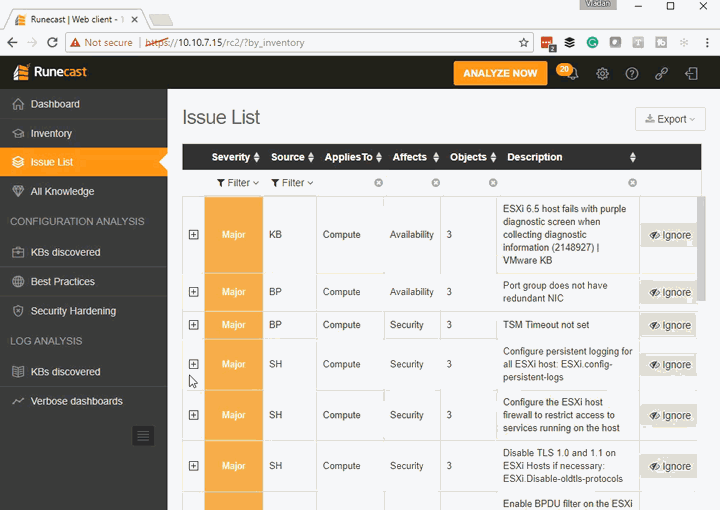
Task: Ignore the Port group redundant NIC issue
Action: pos(669,292)
